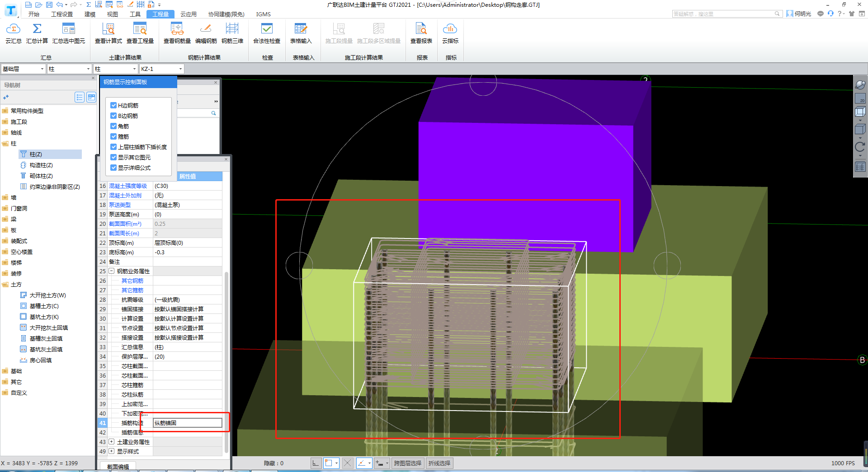868x472 pixels.
Task: Click 混凝土强度等级 property link
Action: 128,186
